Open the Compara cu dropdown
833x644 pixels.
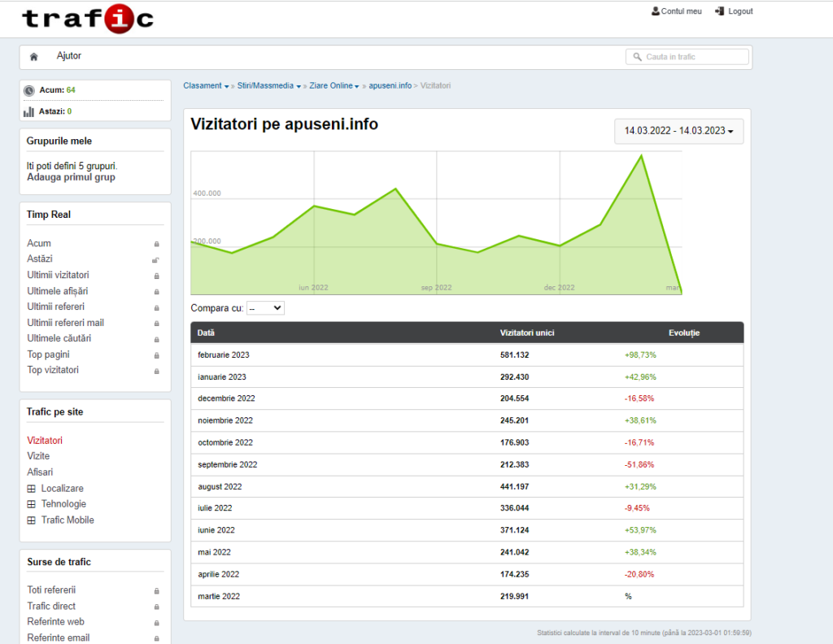point(266,308)
